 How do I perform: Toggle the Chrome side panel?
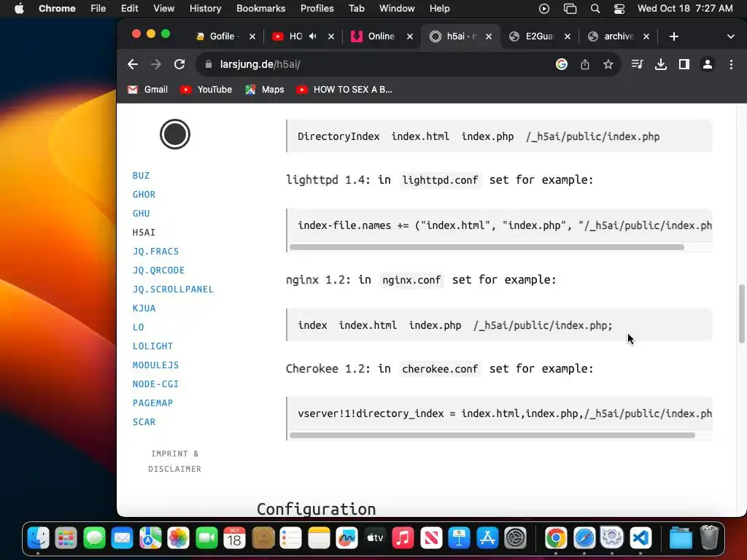pos(684,64)
